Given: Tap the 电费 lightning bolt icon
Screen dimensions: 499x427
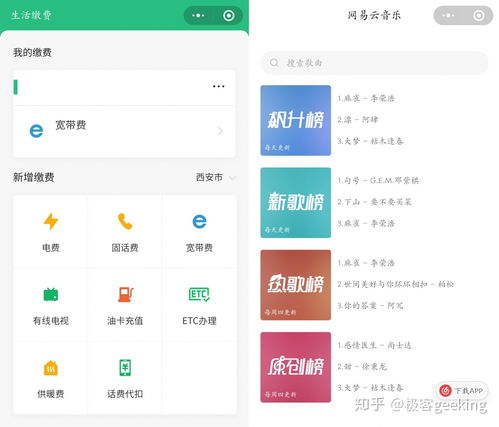Looking at the screenshot, I should pos(51,221).
